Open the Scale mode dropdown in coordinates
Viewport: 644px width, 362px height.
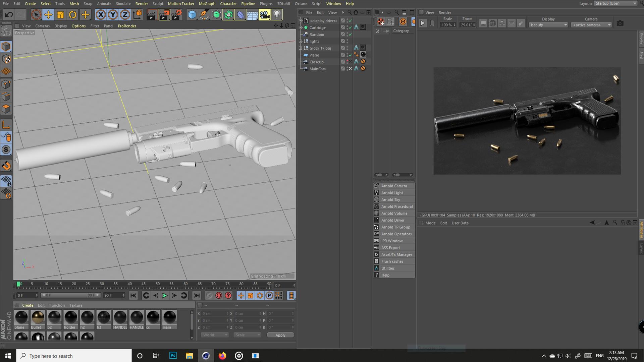[x=247, y=335]
